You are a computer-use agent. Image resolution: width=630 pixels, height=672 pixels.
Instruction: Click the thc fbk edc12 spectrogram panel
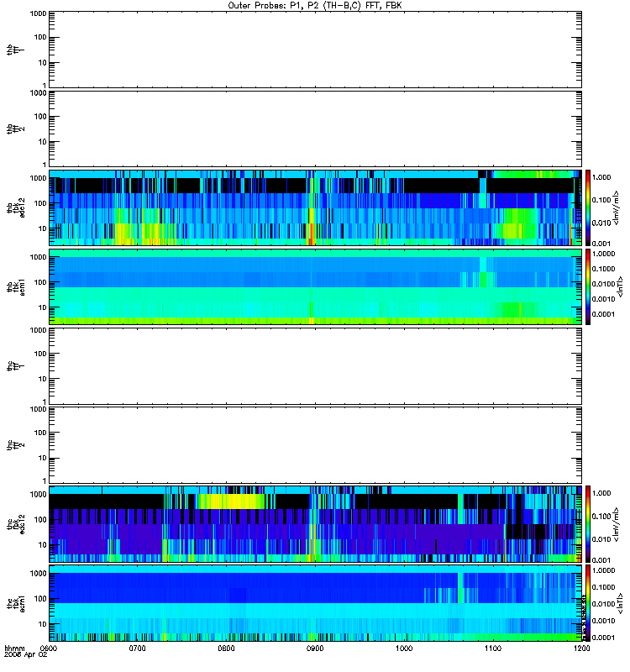tap(316, 524)
